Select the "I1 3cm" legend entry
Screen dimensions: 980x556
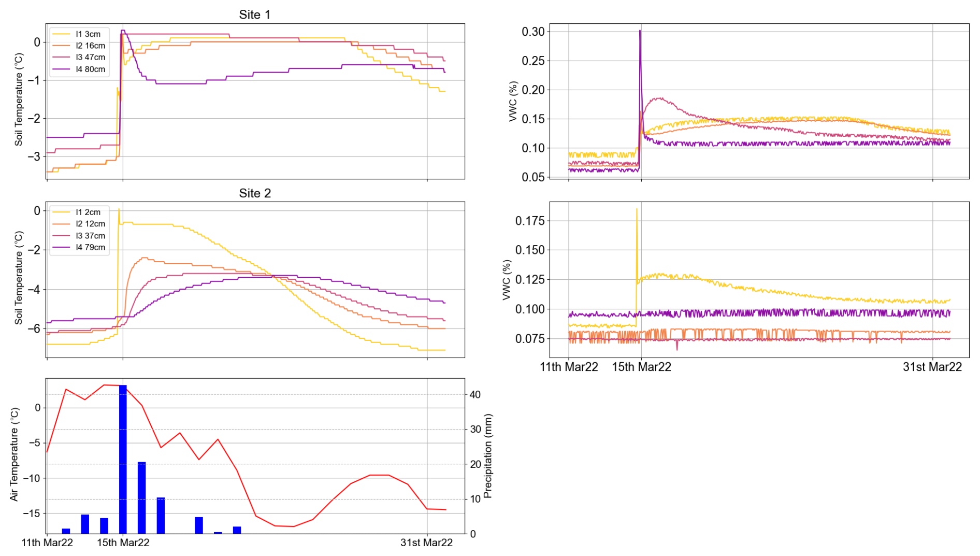[x=88, y=34]
